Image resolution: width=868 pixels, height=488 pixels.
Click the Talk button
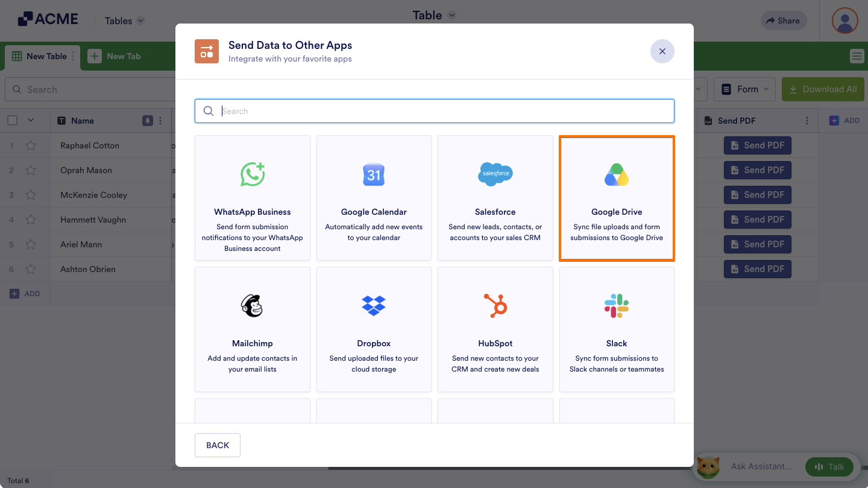(x=829, y=466)
